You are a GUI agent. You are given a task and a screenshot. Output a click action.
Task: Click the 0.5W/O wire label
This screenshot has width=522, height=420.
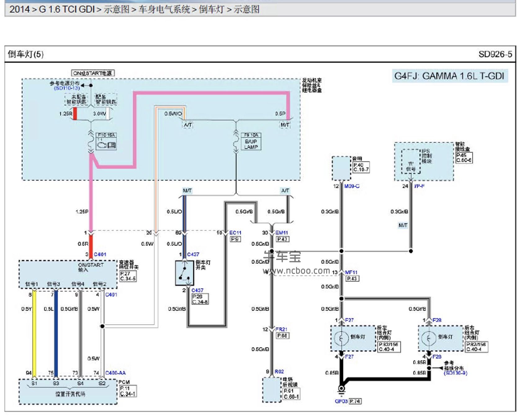tap(173, 114)
